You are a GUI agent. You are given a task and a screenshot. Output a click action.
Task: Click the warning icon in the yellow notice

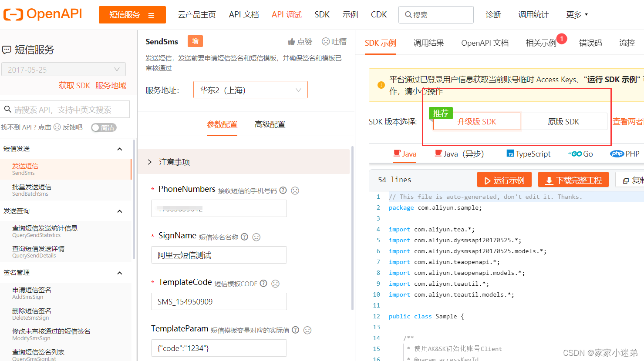click(x=381, y=85)
